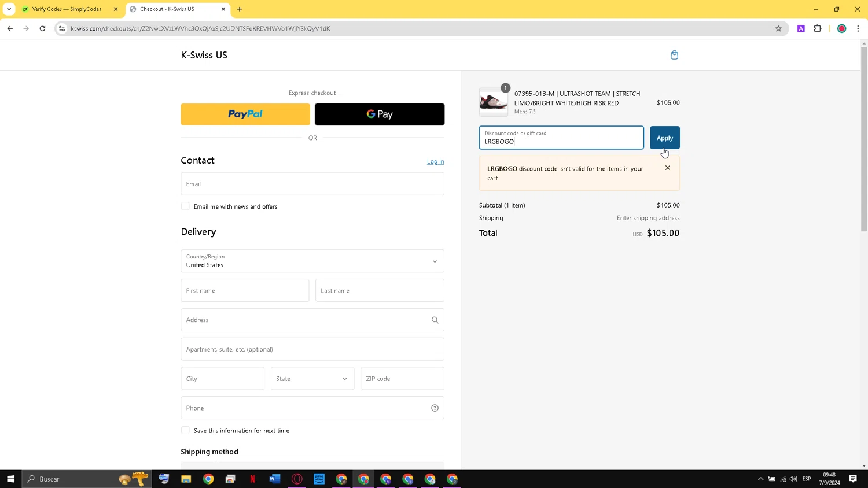
Task: Switch to the Verify Codes SimplyCodes tab
Action: point(67,9)
